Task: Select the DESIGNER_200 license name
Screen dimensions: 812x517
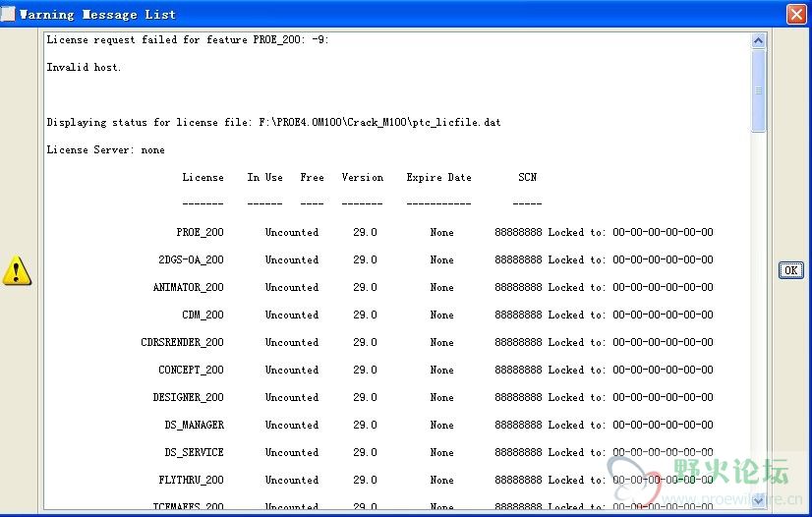Action: click(189, 397)
